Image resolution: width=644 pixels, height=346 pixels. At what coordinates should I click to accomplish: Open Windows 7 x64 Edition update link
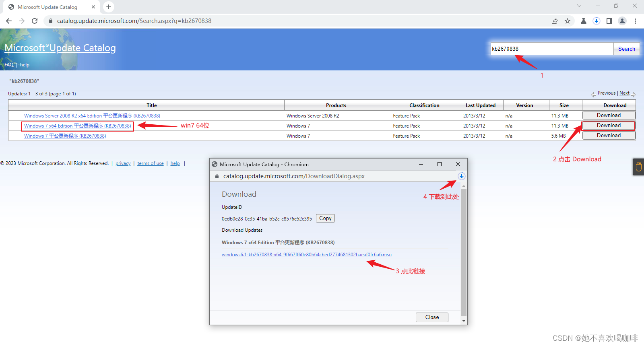pos(78,126)
